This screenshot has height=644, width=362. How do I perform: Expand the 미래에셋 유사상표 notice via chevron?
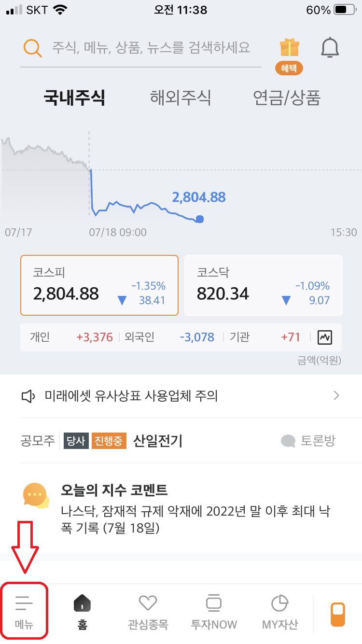pyautogui.click(x=337, y=395)
